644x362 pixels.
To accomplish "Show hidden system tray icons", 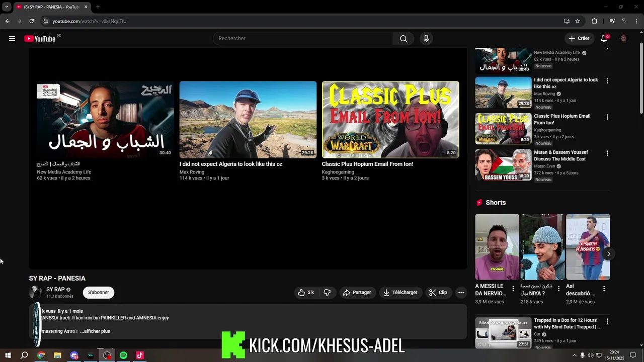I will tap(574, 355).
